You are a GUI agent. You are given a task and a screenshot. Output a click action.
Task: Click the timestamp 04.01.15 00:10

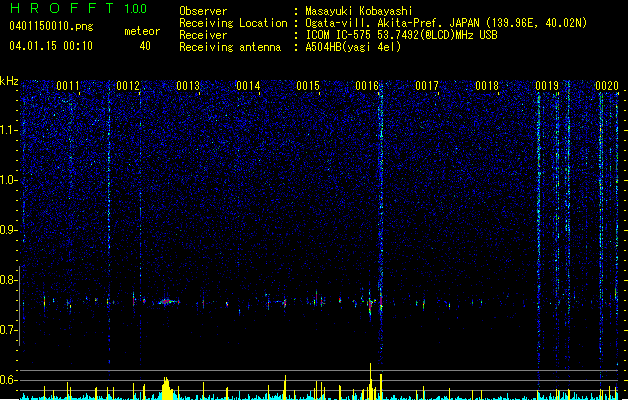(51, 46)
